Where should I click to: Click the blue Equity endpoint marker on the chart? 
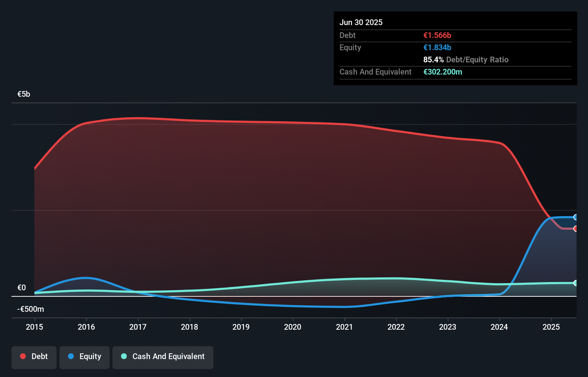tap(575, 216)
